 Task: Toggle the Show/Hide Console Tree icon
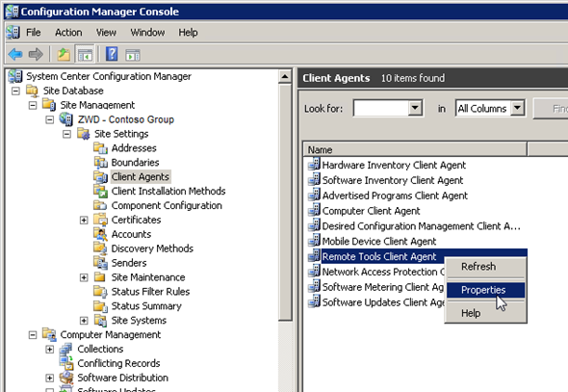(x=85, y=55)
